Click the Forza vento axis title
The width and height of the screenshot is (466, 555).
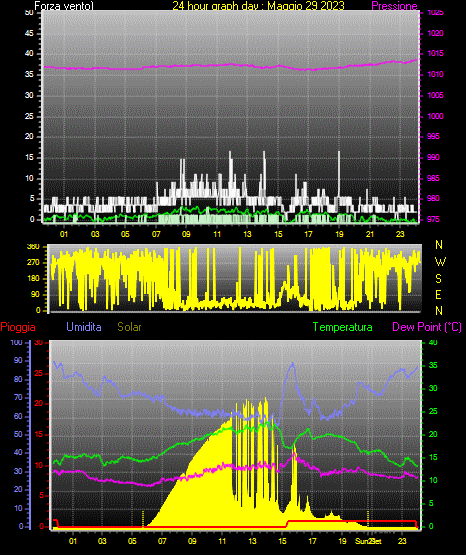pyautogui.click(x=64, y=6)
